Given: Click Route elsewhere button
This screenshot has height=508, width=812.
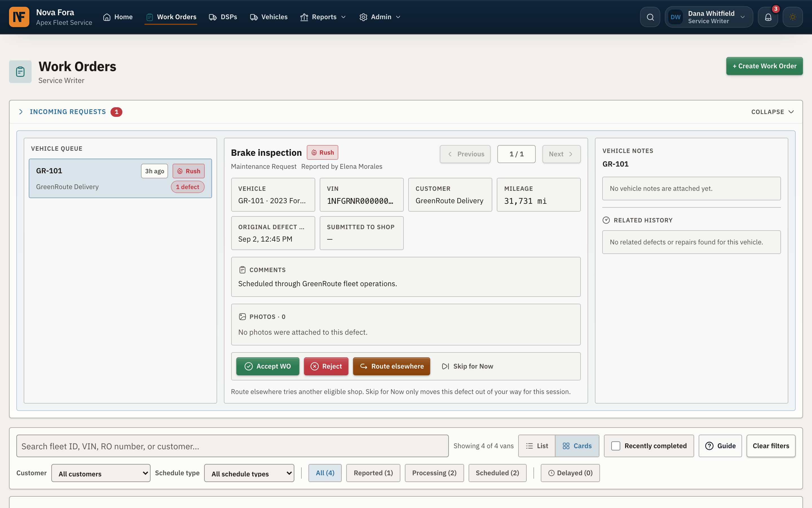Looking at the screenshot, I should [x=391, y=366].
